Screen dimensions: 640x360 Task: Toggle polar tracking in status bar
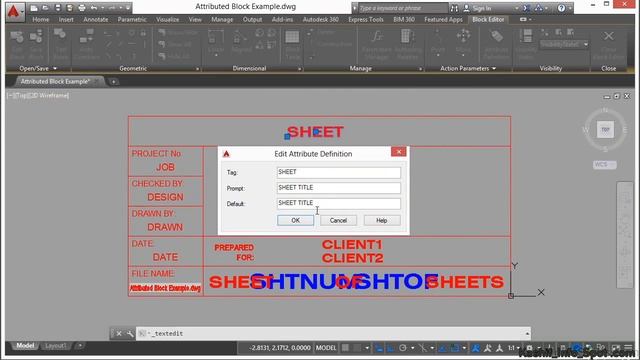(403, 348)
